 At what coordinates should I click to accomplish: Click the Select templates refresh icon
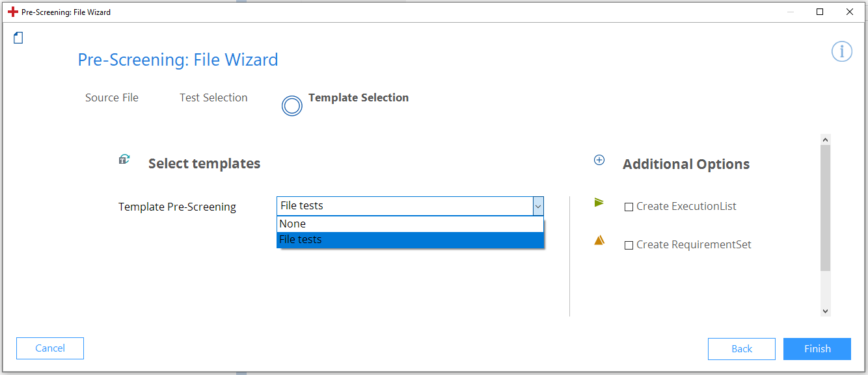pyautogui.click(x=124, y=159)
